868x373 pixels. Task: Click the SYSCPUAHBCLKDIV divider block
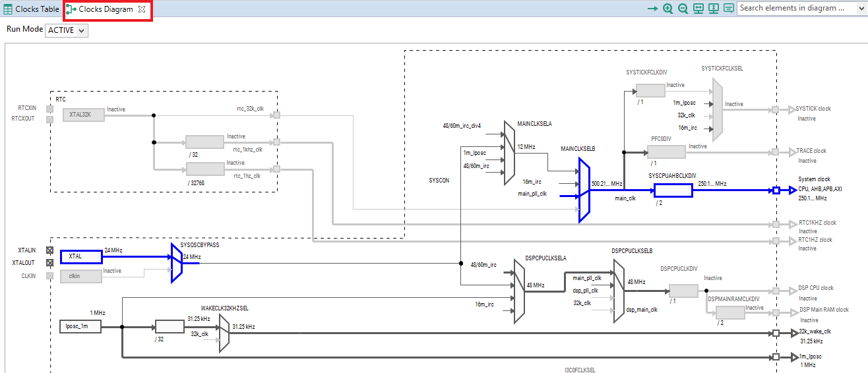673,190
